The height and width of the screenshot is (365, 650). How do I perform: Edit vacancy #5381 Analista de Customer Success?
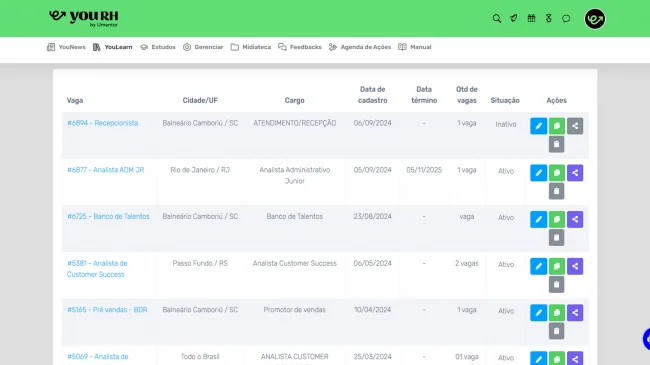[x=538, y=266]
